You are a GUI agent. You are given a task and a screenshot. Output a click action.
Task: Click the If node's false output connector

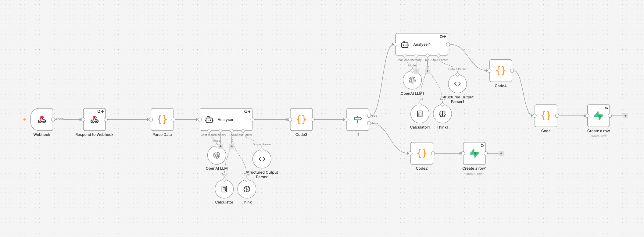[x=369, y=123]
